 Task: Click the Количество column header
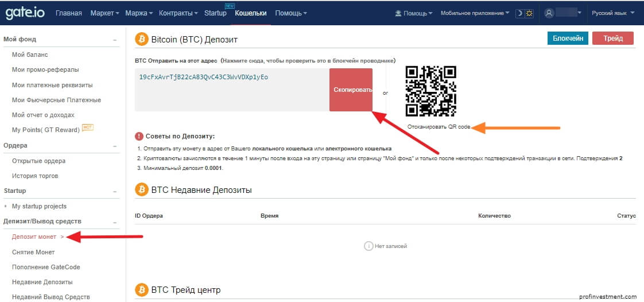[x=495, y=216]
